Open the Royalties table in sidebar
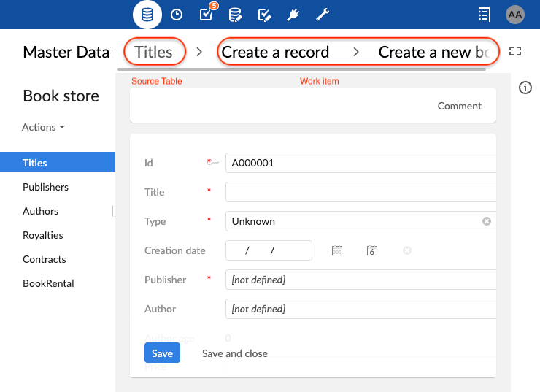This screenshot has width=540, height=392. coord(42,235)
